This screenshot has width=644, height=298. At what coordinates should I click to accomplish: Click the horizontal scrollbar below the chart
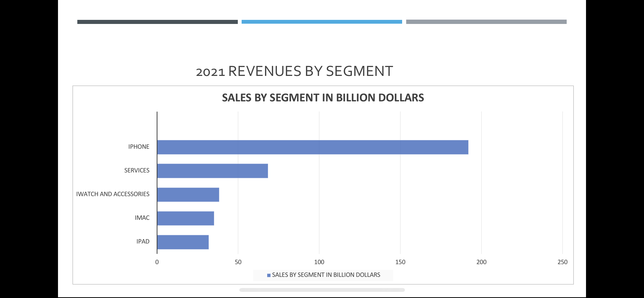(x=322, y=290)
